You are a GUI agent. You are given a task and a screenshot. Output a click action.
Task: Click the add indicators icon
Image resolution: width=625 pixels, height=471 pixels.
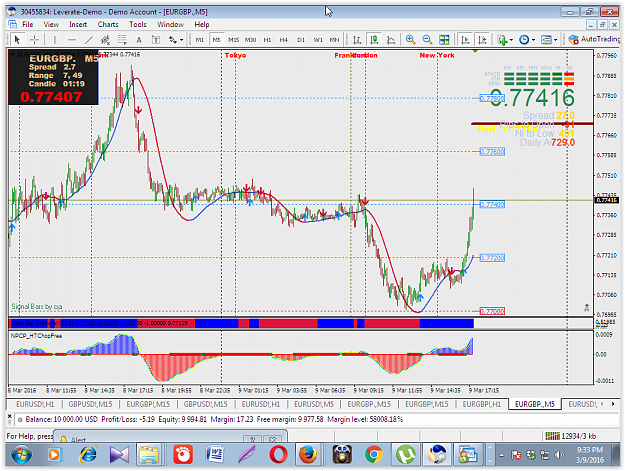tap(501, 39)
